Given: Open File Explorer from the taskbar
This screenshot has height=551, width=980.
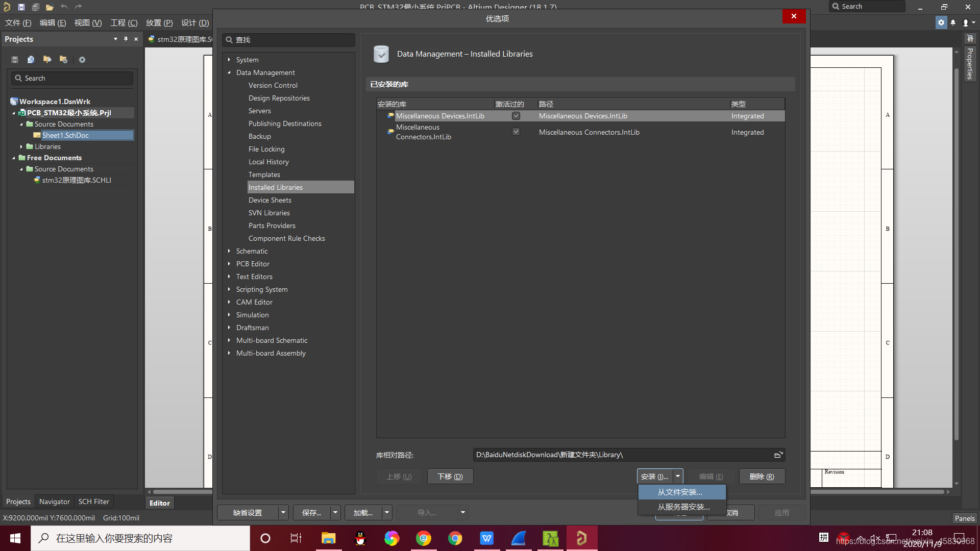Looking at the screenshot, I should pos(328,538).
